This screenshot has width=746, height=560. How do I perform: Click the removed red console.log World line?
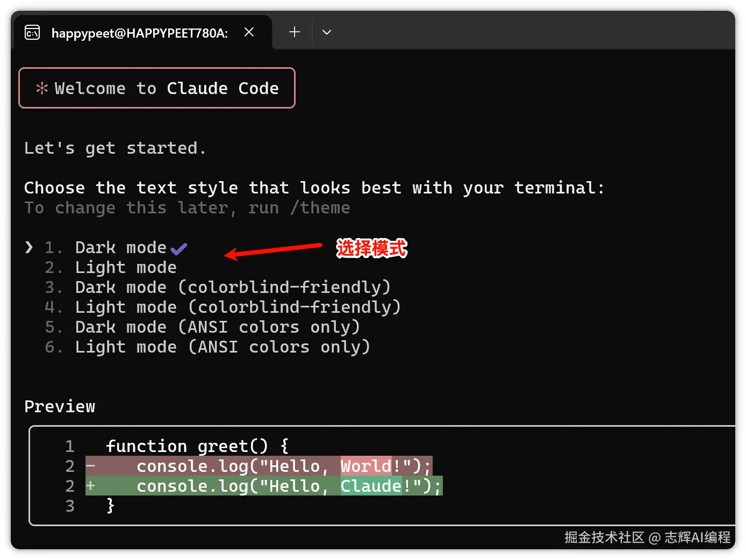click(259, 466)
